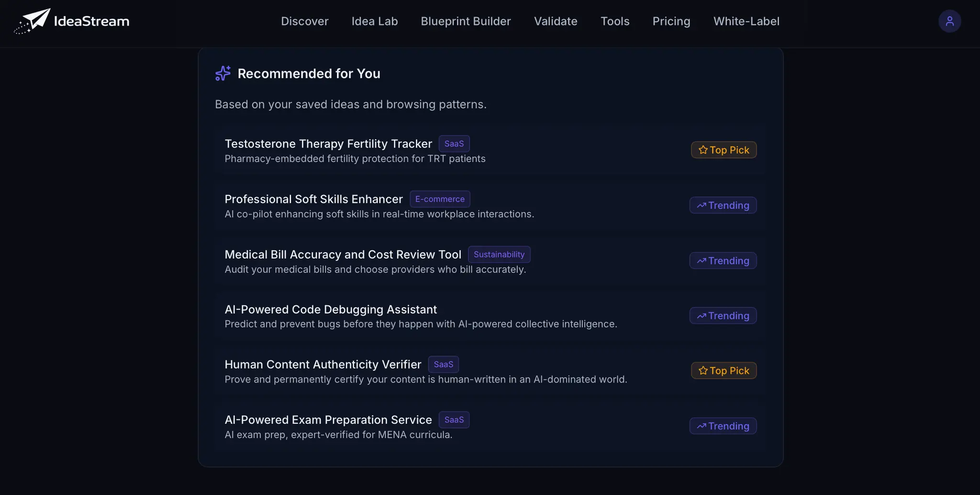The image size is (980, 495).
Task: Click the sparkle icon beside Recommended for You
Action: click(x=223, y=73)
